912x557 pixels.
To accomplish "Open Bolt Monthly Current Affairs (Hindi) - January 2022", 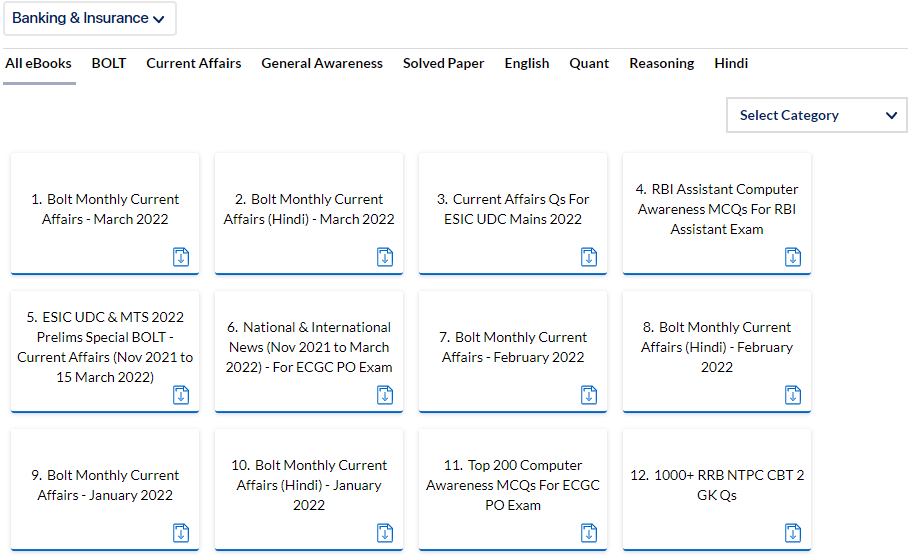I will coord(309,485).
